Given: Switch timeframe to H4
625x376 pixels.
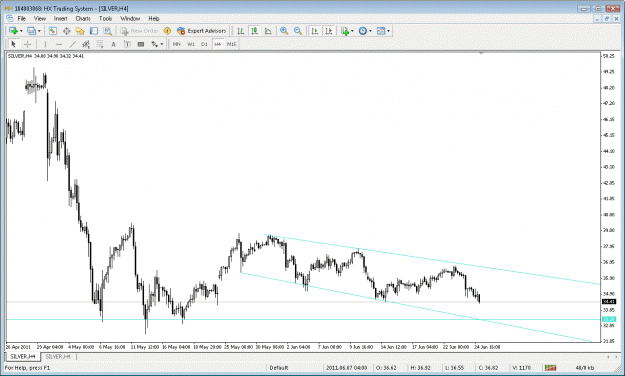Looking at the screenshot, I should tap(218, 44).
